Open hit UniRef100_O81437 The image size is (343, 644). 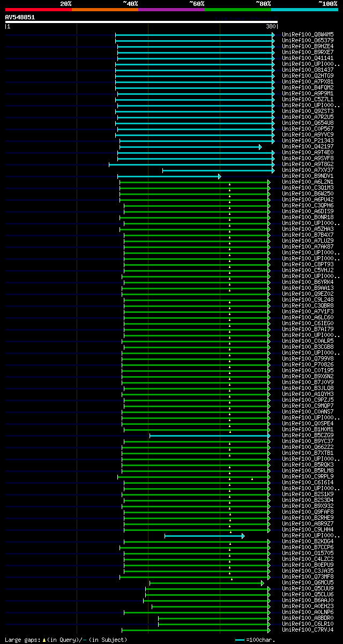[x=308, y=70]
